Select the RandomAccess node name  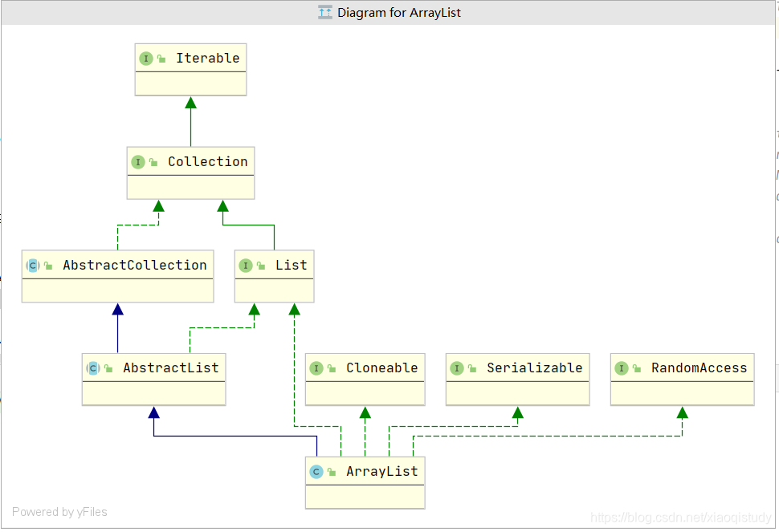[699, 368]
